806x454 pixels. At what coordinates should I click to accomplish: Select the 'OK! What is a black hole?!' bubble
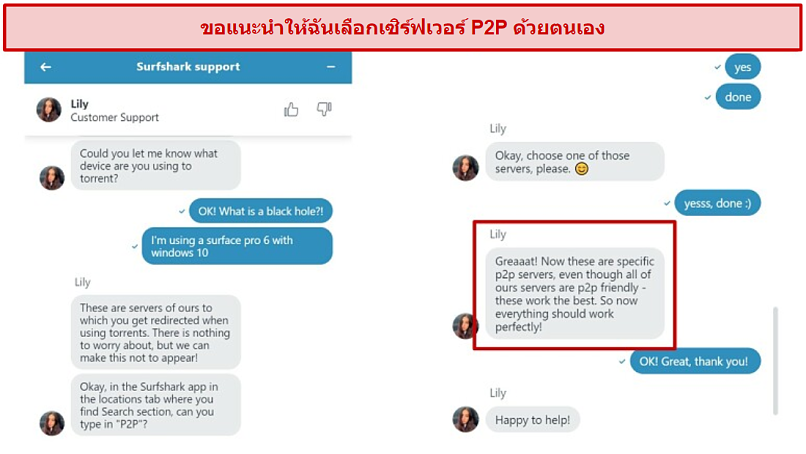tap(261, 211)
